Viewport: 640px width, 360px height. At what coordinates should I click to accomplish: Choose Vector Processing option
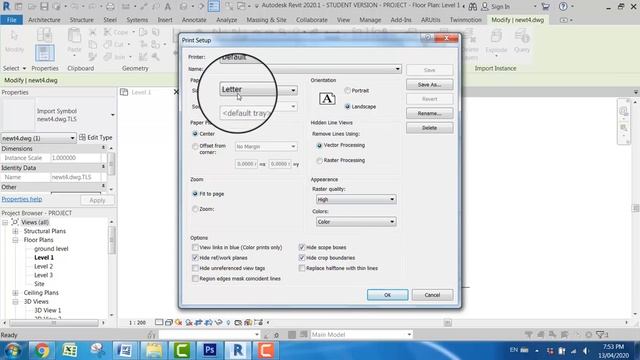(319, 145)
